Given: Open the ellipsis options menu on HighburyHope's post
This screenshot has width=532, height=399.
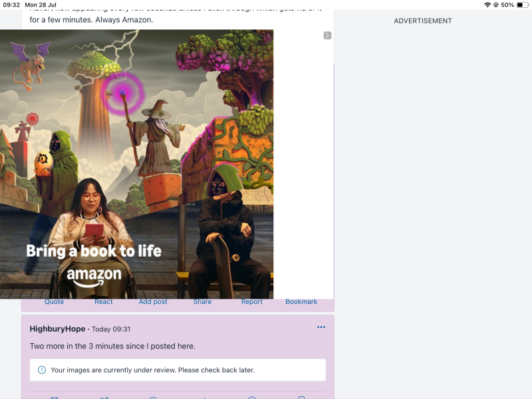Looking at the screenshot, I should pos(321,327).
